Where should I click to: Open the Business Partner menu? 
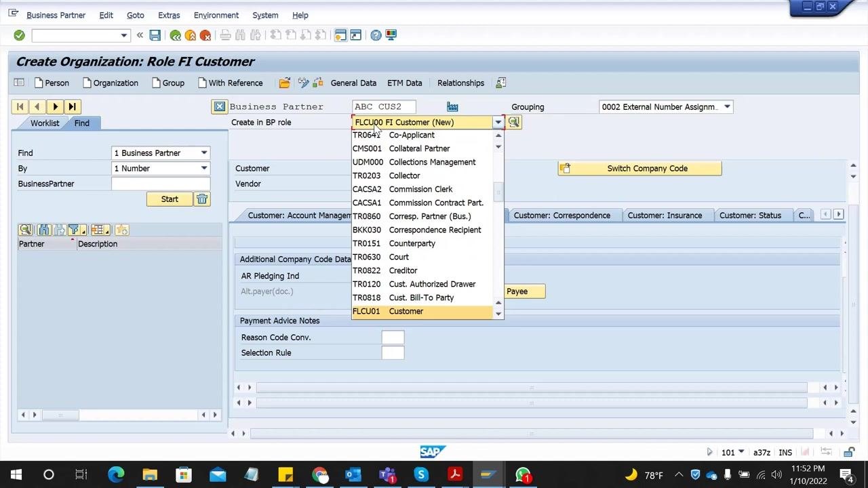56,15
